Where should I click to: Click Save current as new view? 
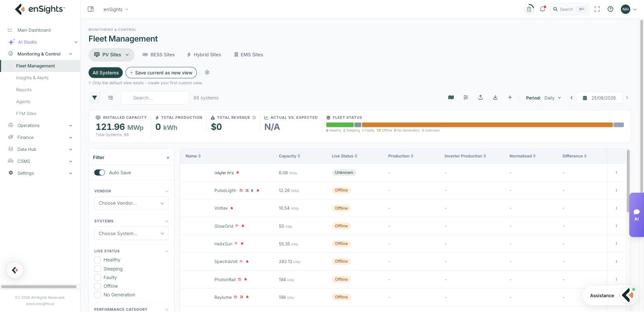point(161,73)
